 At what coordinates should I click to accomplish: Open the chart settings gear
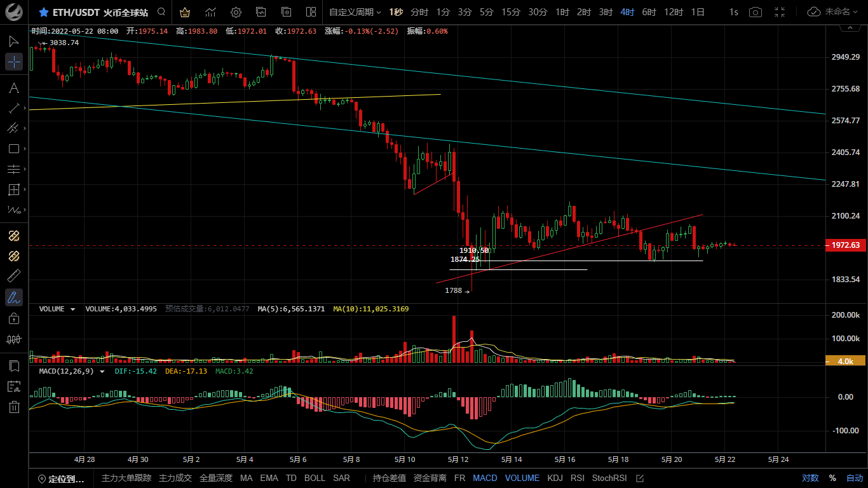coord(236,12)
